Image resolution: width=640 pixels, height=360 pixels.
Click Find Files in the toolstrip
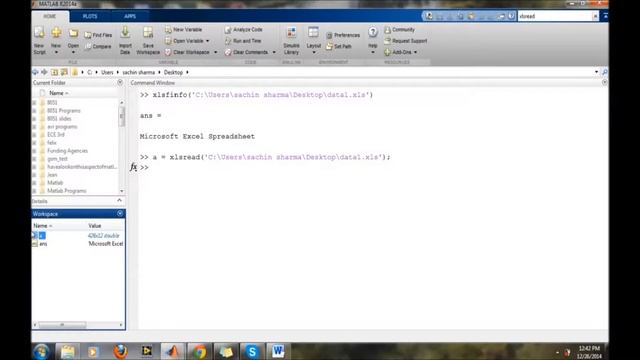click(x=98, y=35)
